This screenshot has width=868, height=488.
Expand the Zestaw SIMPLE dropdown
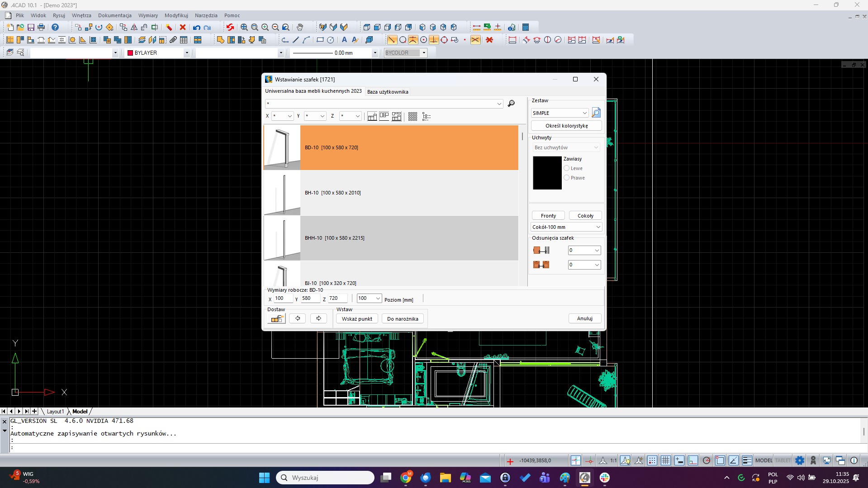[x=584, y=113]
